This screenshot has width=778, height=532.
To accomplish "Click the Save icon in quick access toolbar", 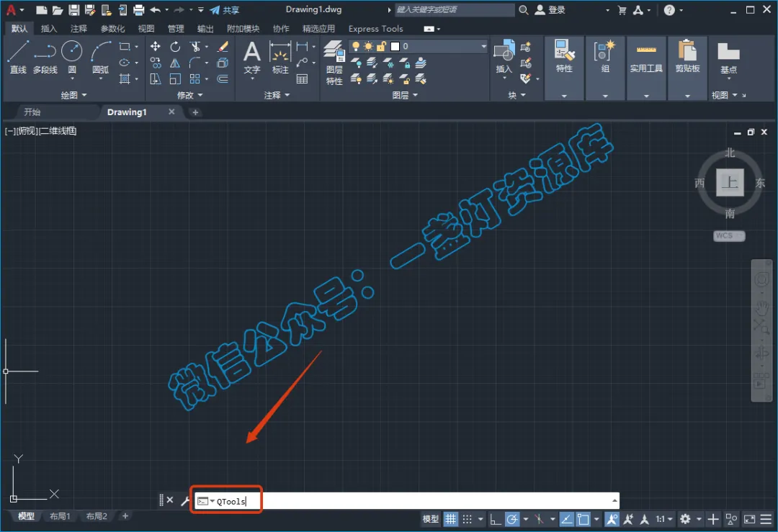I will (x=74, y=10).
